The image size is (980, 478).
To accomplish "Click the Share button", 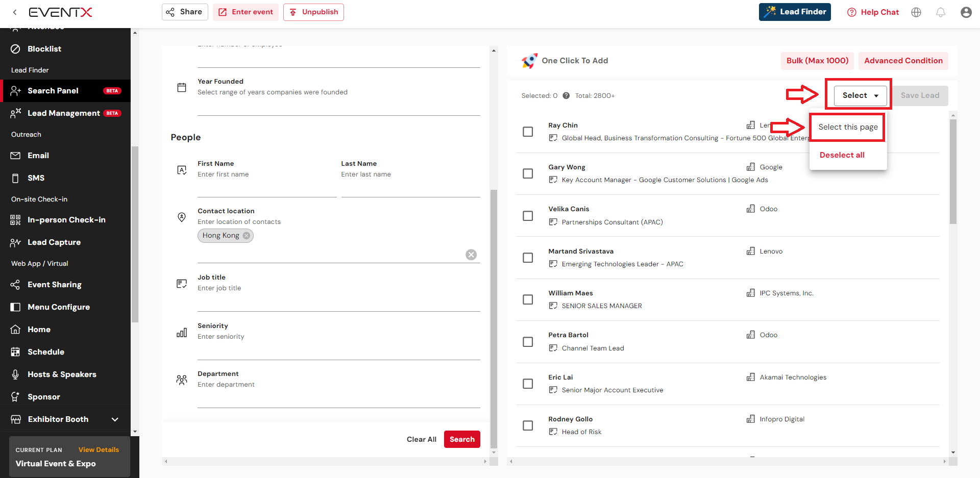I will 185,12.
